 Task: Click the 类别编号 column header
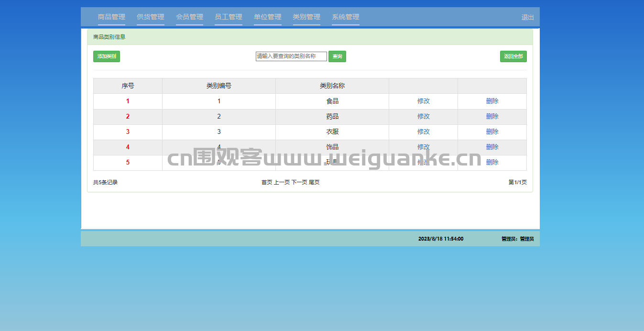[x=219, y=86]
